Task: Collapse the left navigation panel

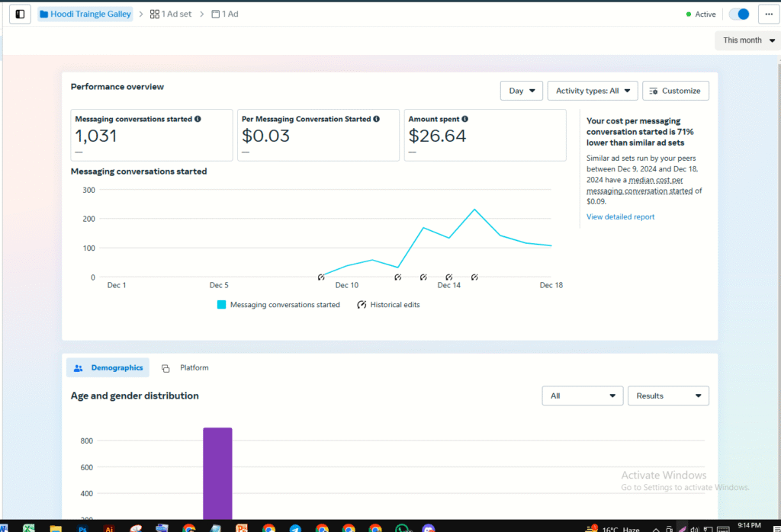Action: coord(19,13)
